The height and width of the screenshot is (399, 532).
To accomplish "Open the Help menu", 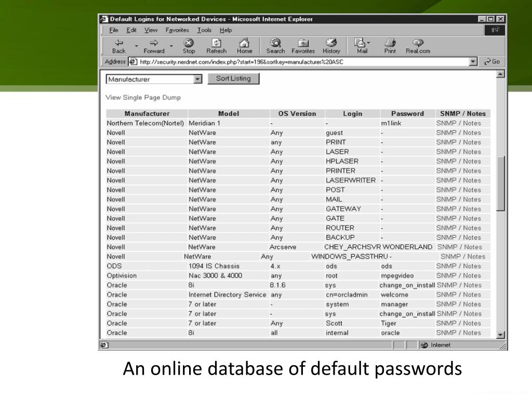I will click(225, 30).
